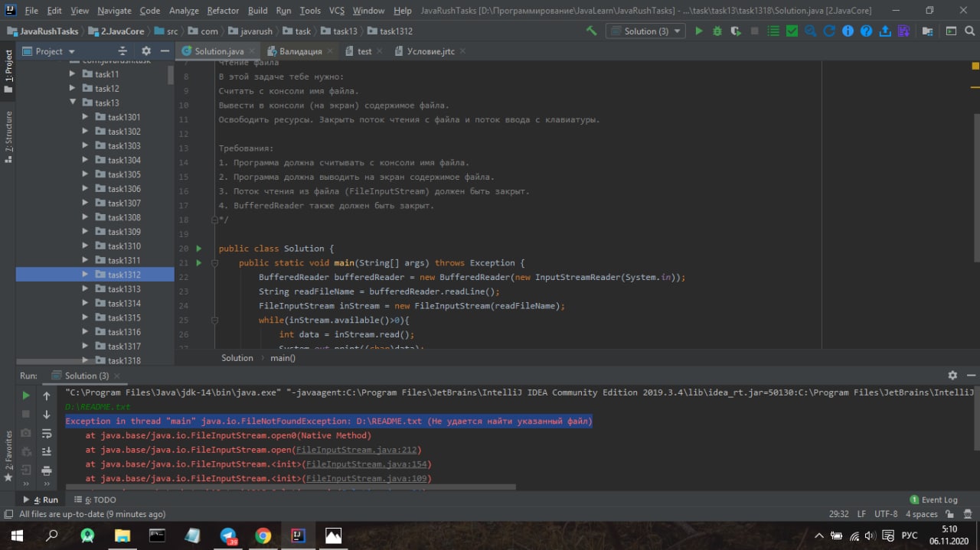
Task: Expand the task11 folder
Action: 73,74
